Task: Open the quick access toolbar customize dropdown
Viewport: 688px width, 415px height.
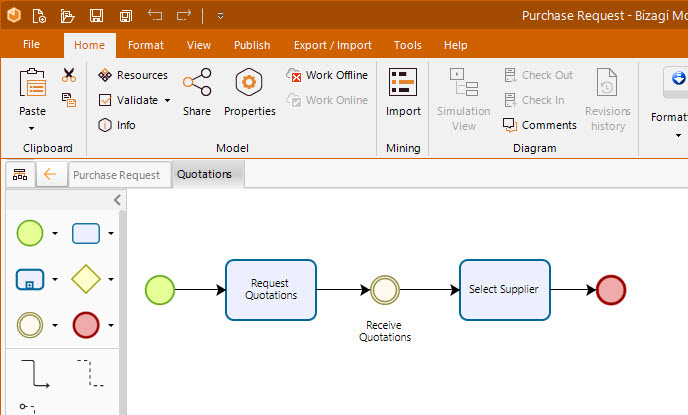Action: [x=220, y=16]
